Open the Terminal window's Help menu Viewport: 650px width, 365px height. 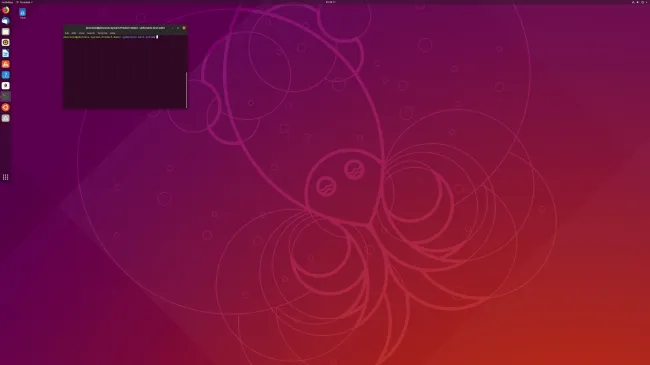(112, 33)
